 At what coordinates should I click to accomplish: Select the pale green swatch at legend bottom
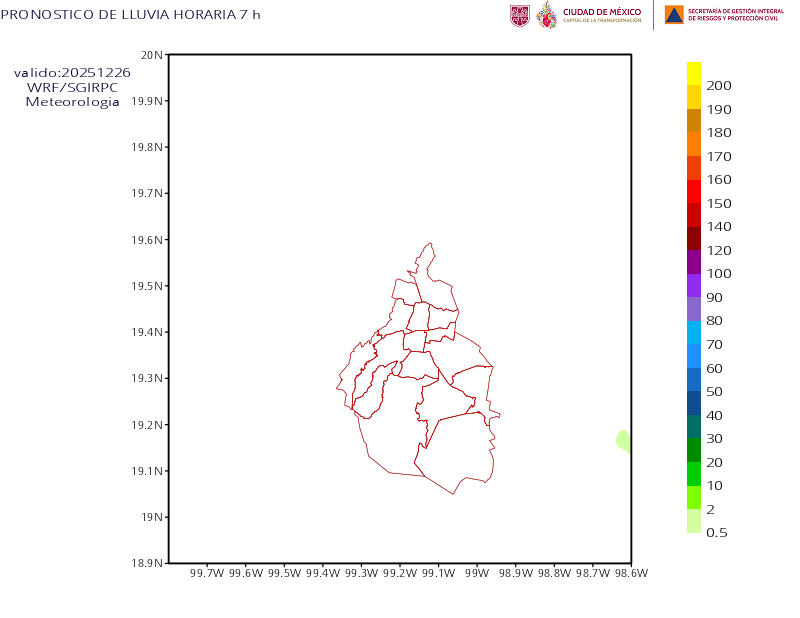[694, 521]
